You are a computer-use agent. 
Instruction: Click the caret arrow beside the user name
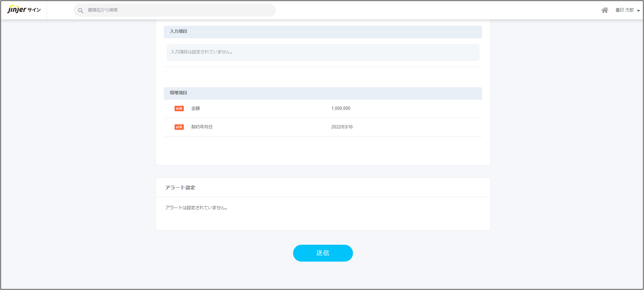point(638,11)
